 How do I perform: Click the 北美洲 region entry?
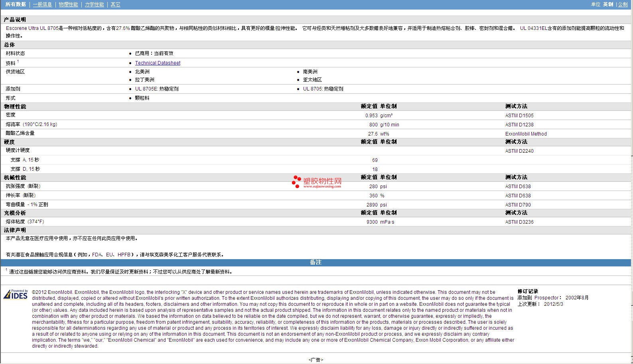[142, 72]
